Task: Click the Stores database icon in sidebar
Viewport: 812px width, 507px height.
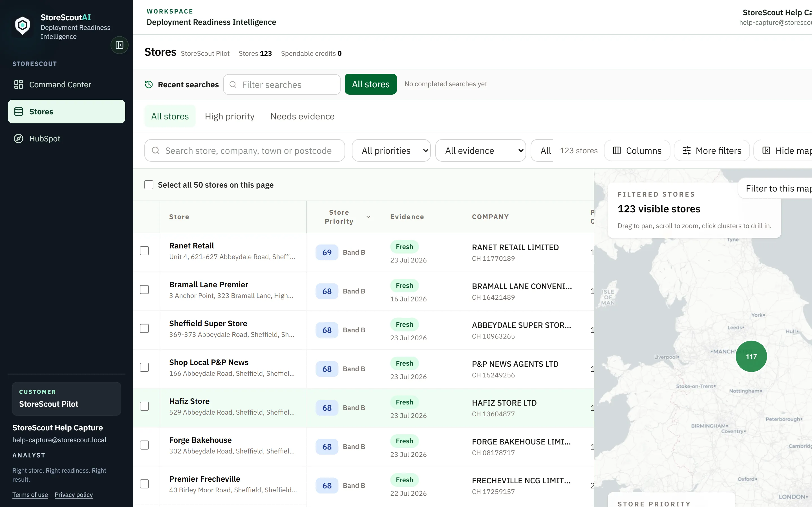Action: coord(18,112)
